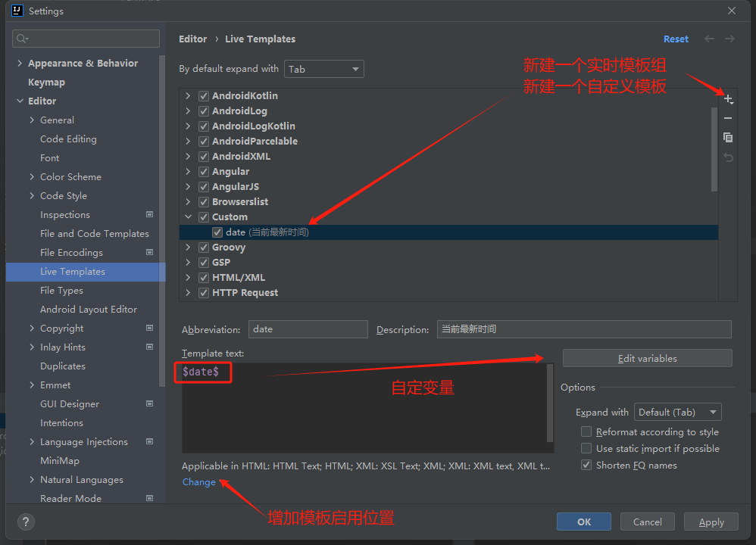
Task: Close the Settings dialog window
Action: click(x=732, y=11)
